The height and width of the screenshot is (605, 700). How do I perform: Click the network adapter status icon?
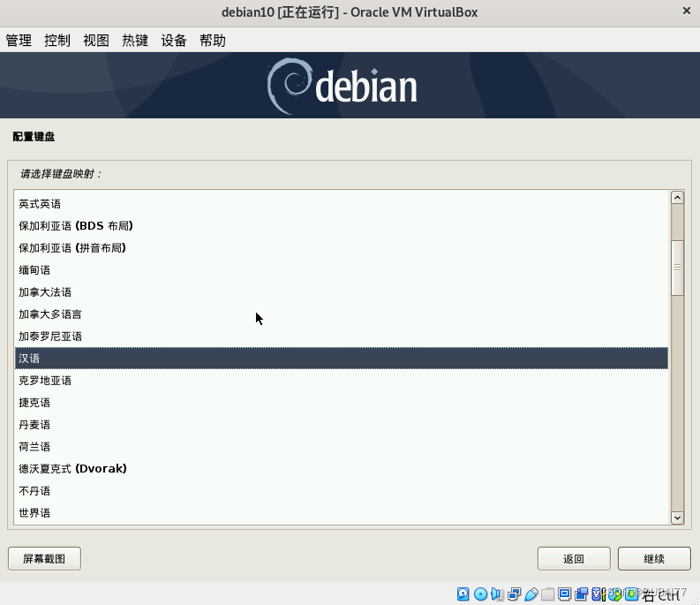515,594
